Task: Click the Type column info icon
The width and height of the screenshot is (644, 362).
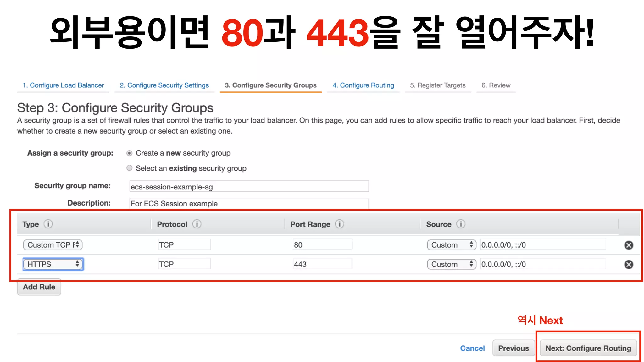Action: click(48, 224)
